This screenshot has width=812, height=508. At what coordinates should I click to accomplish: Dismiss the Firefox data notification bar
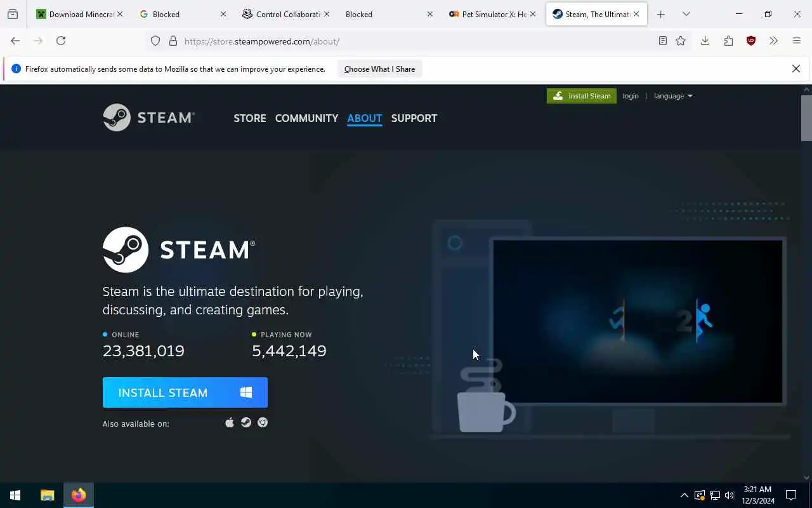pos(796,69)
